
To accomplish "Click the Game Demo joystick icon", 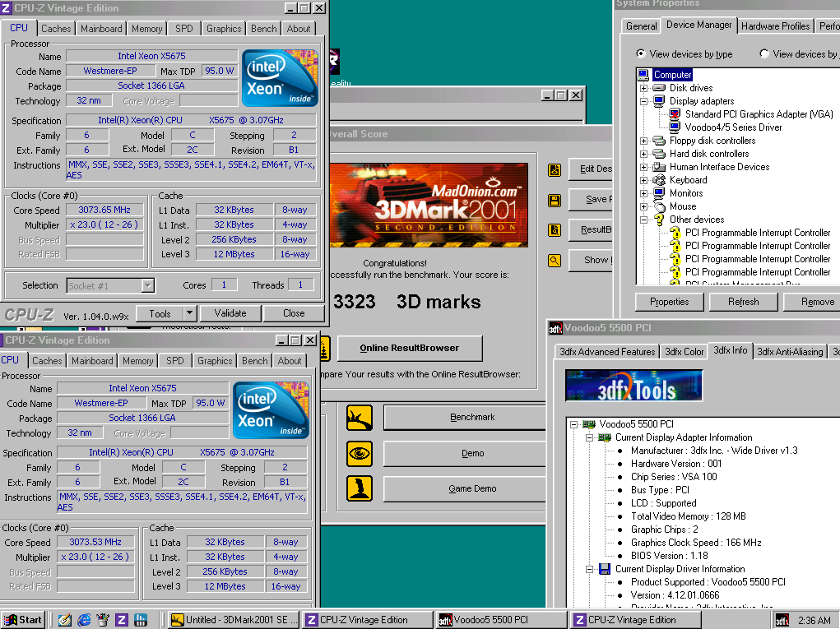I will [x=360, y=488].
